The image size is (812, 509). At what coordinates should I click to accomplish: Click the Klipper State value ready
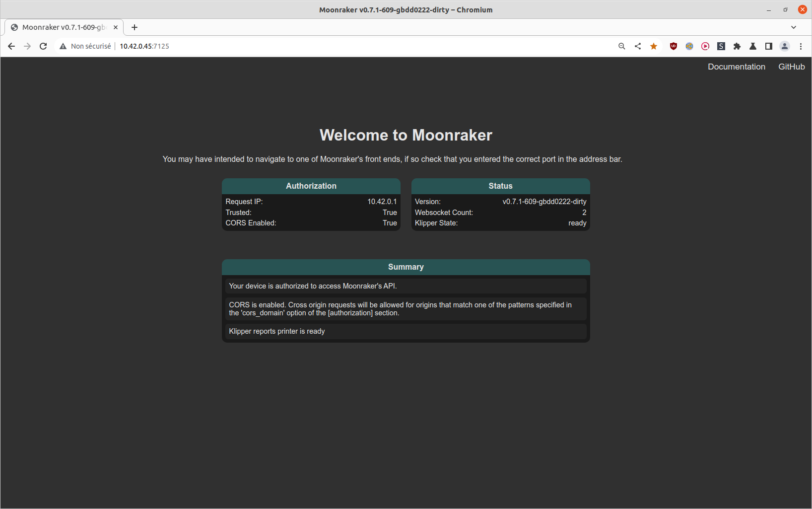[577, 223]
